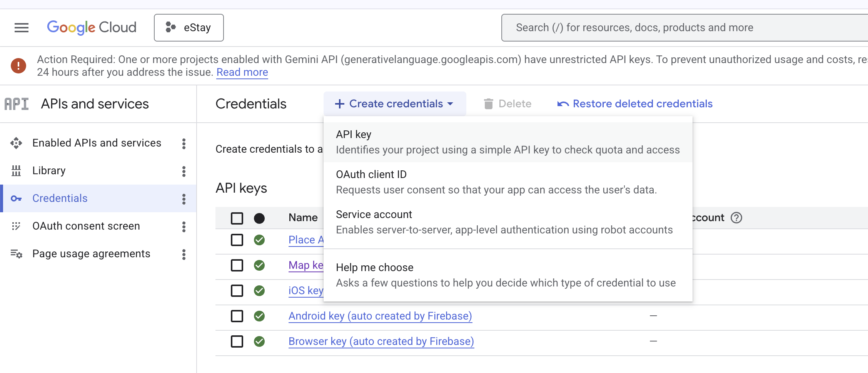Click green status check for Android key
The image size is (868, 373).
tap(259, 316)
